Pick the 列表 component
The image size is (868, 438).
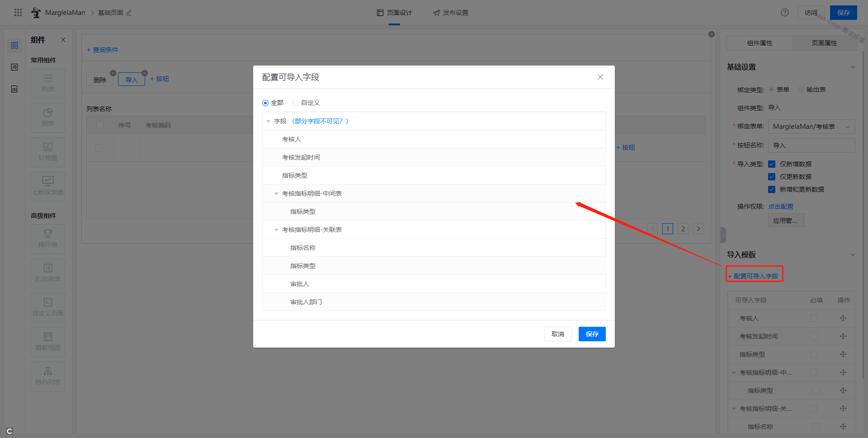48,84
